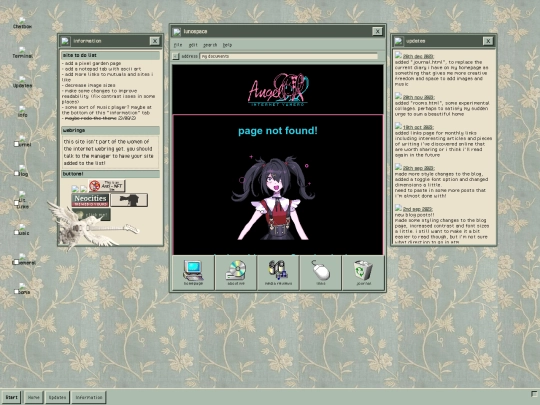540x405 pixels.
Task: Click the lunaspace window title icon
Action: (x=177, y=32)
